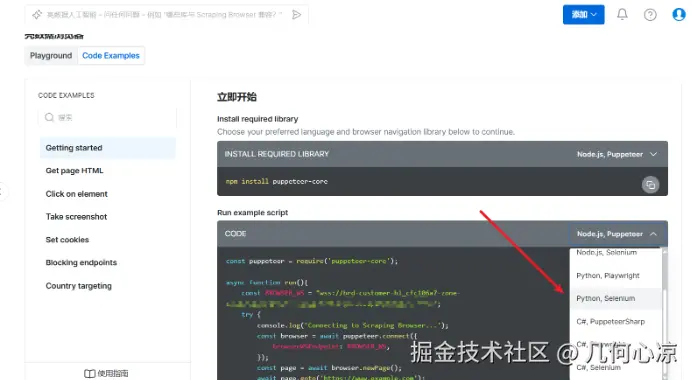Send the AI query with arrow icon
This screenshot has width=692, height=380.
pyautogui.click(x=297, y=15)
